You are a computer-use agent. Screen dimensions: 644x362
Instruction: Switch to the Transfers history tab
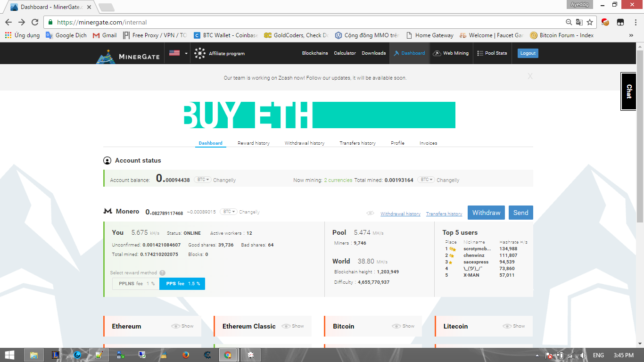point(358,143)
